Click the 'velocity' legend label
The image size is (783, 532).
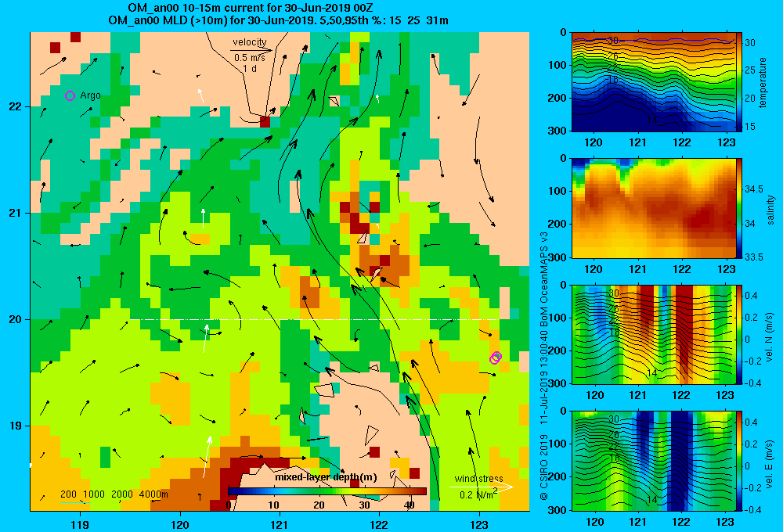[250, 42]
